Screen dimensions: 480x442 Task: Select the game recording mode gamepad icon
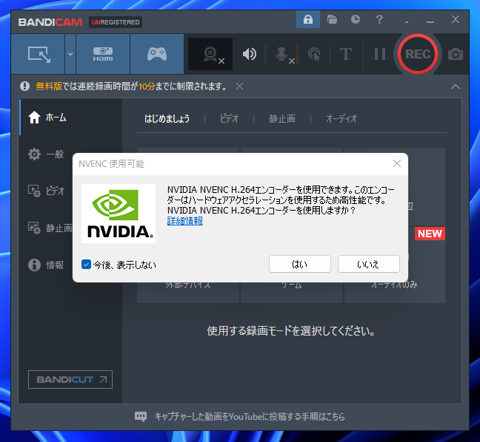click(157, 54)
